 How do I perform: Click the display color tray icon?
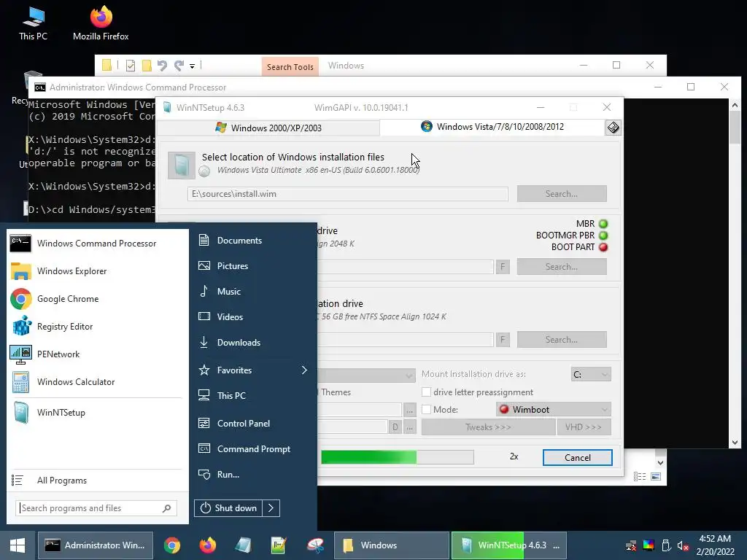pyautogui.click(x=649, y=545)
